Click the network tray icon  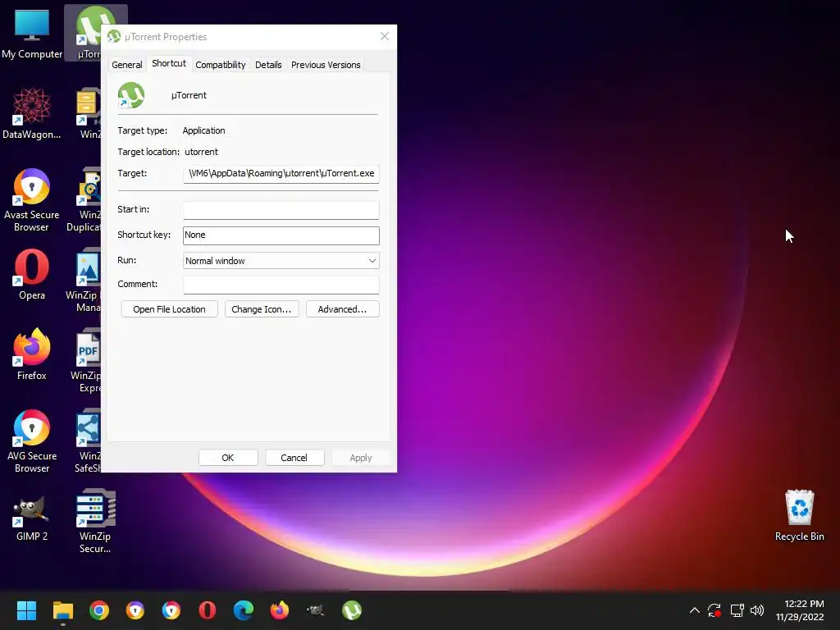tap(737, 610)
